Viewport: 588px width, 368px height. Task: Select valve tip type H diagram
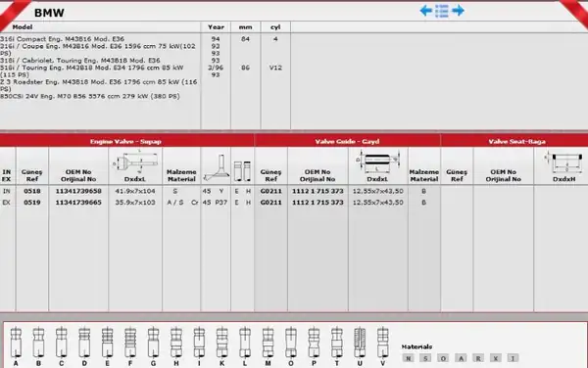click(x=176, y=343)
